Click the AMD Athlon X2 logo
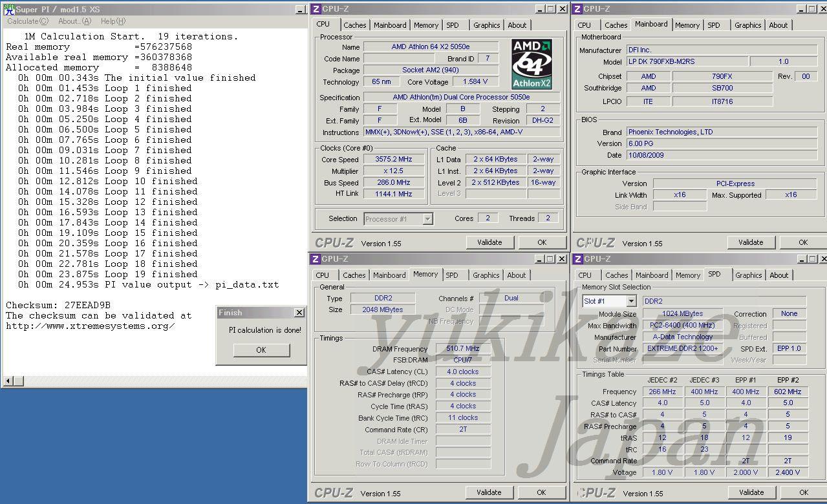The image size is (827, 504). 532,64
